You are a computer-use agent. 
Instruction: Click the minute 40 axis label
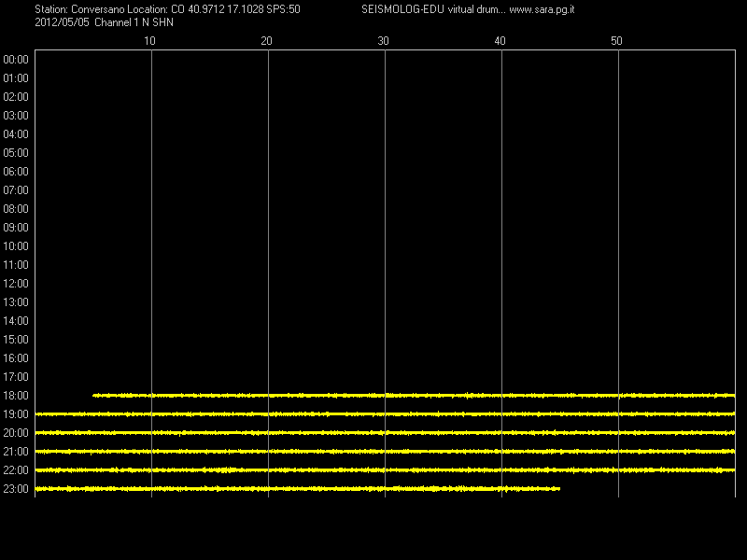[x=500, y=41]
